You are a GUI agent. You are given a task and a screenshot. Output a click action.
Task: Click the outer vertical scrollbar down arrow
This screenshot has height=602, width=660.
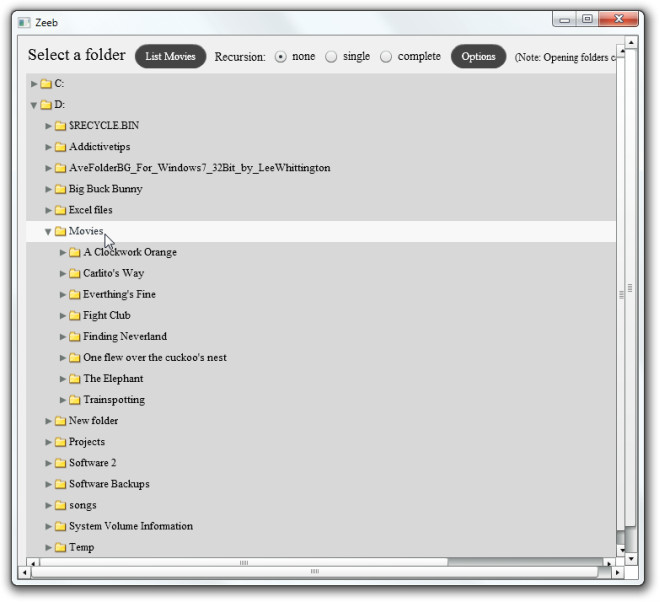[631, 559]
